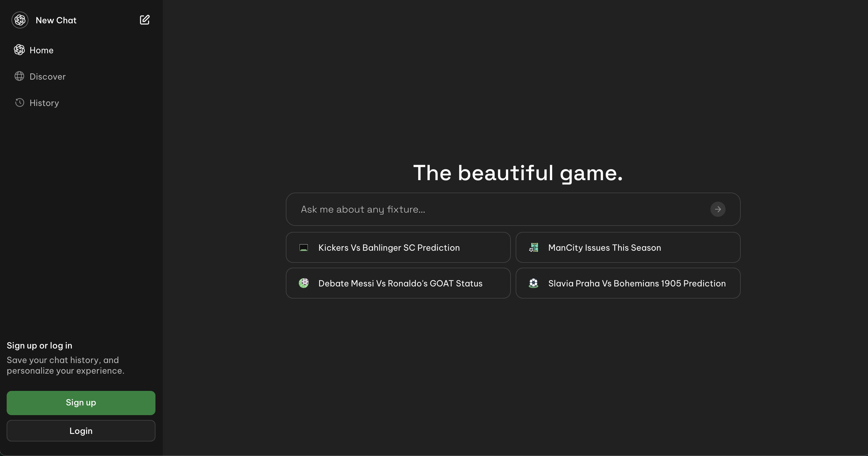
Task: Go to the Discover section
Action: (x=47, y=77)
